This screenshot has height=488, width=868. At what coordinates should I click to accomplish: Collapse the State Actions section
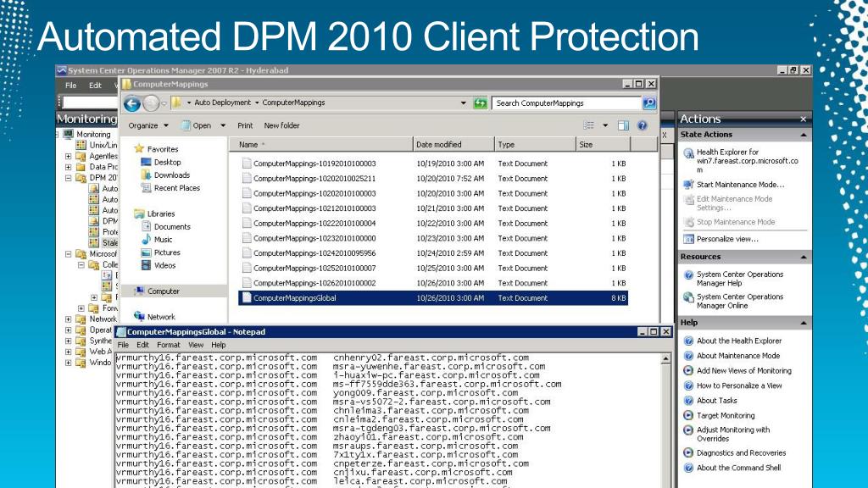point(804,135)
